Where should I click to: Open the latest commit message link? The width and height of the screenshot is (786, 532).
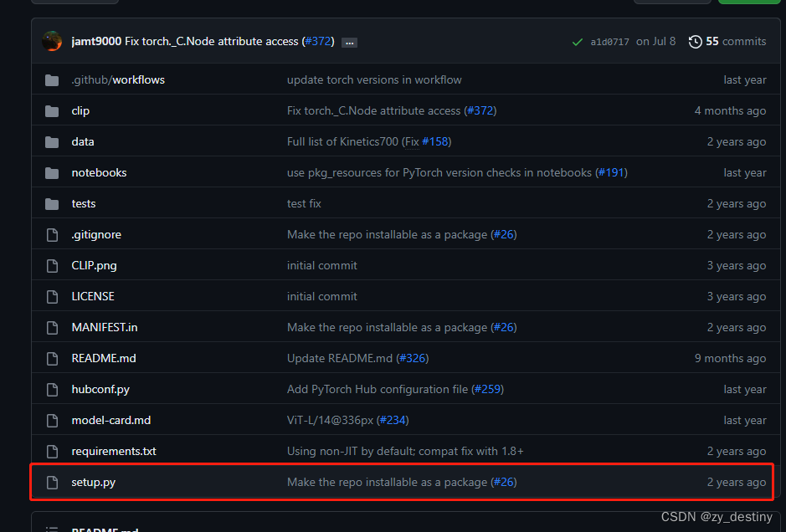click(x=212, y=41)
